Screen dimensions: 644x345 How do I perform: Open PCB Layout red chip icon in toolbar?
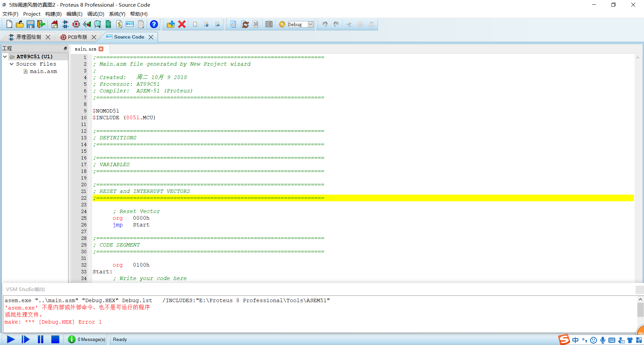point(76,24)
